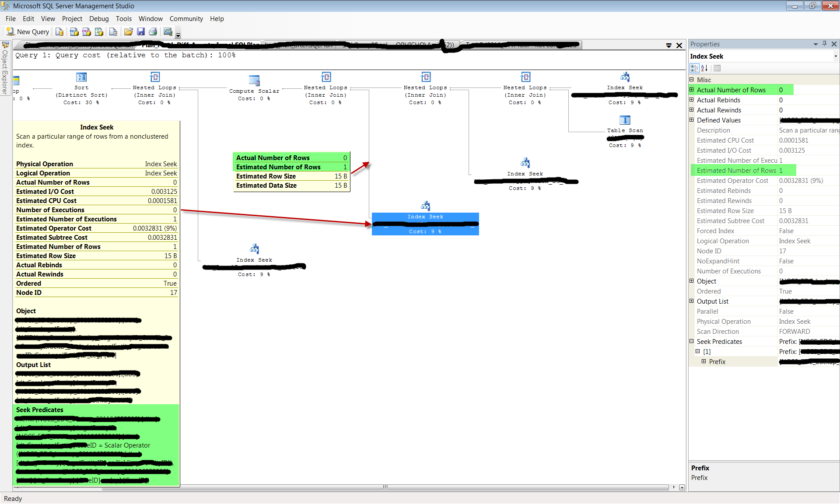840x504 pixels.
Task: Open a new Analysis Services DMX query
Action: coord(87,32)
